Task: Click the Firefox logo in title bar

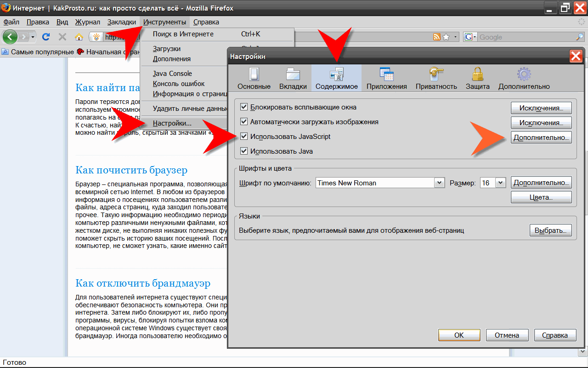Action: 6,8
